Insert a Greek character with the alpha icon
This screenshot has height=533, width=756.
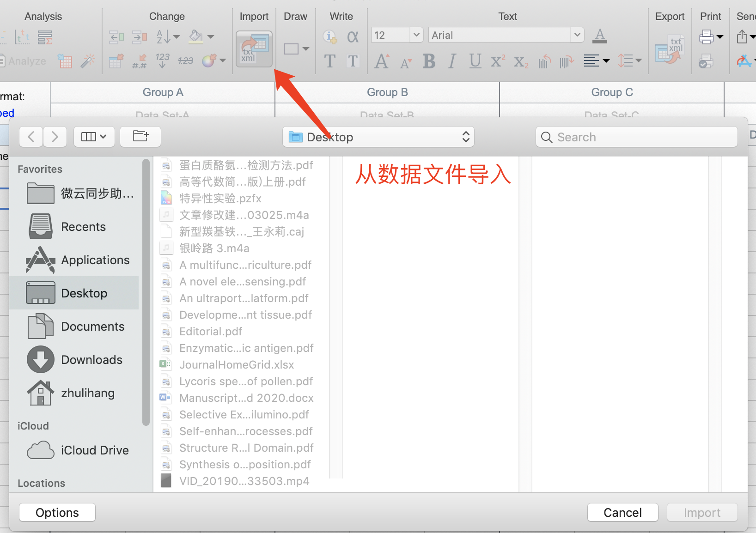(x=353, y=36)
